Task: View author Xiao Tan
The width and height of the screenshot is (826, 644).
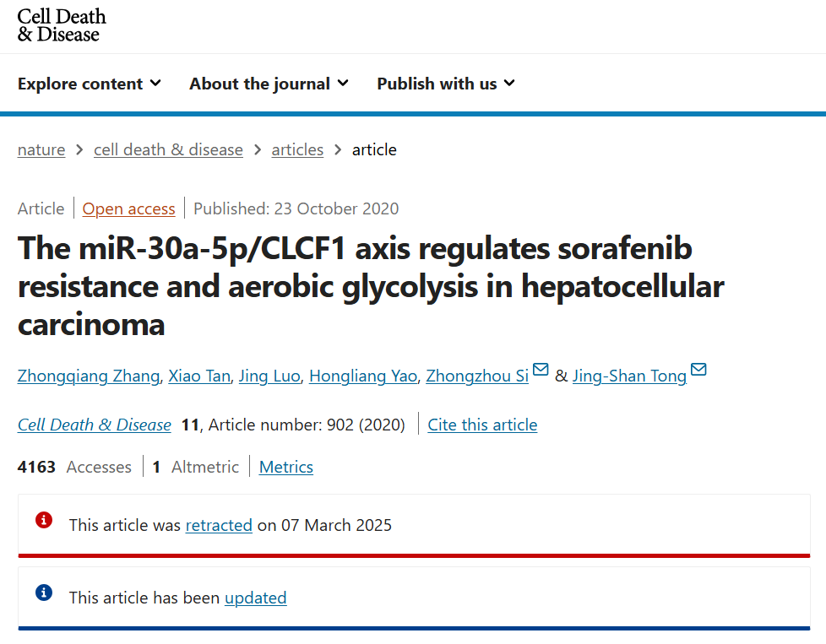Action: click(199, 376)
